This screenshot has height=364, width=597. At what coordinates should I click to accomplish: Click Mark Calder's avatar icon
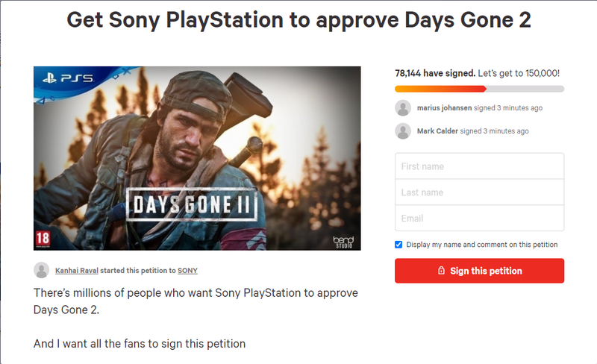tap(403, 131)
